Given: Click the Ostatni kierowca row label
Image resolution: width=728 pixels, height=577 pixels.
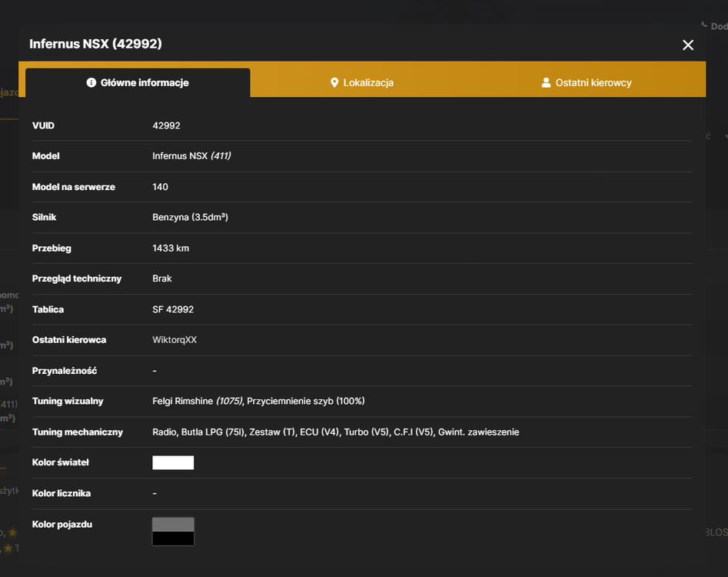Looking at the screenshot, I should [69, 339].
